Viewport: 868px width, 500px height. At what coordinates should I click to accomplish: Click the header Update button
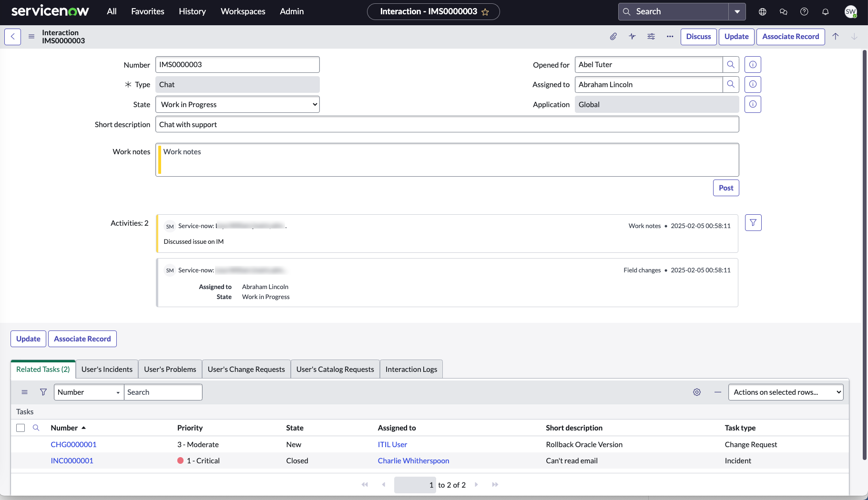pyautogui.click(x=736, y=37)
